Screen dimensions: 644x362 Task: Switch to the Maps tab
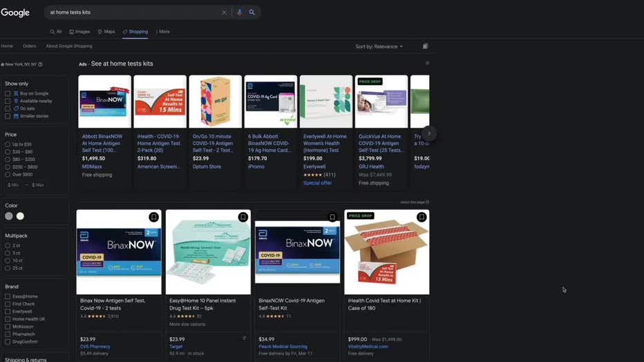[106, 32]
